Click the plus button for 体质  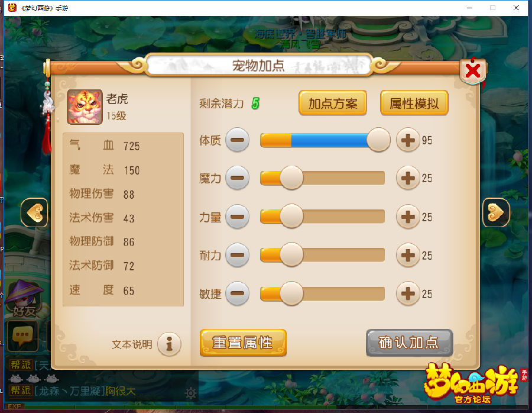point(408,140)
